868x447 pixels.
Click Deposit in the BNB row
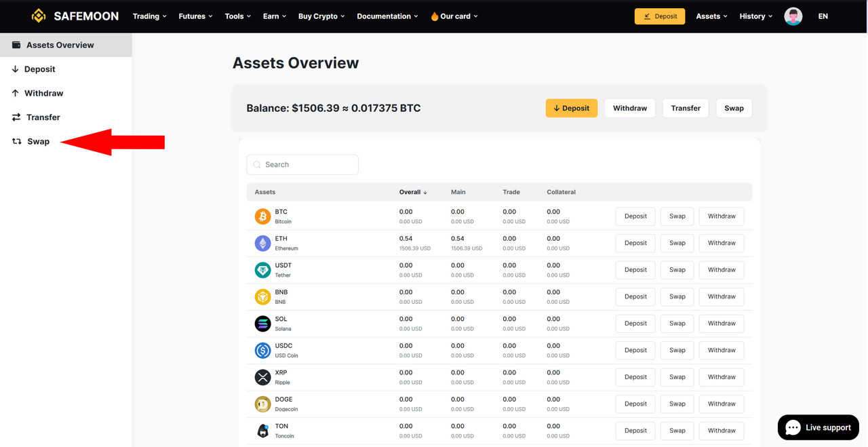pos(635,296)
